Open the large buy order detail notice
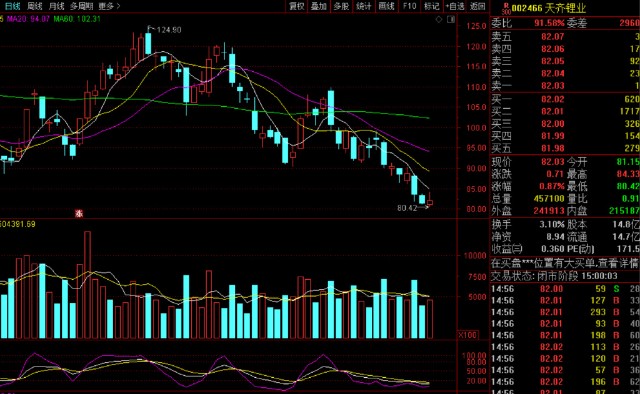The height and width of the screenshot is (394, 640). click(x=565, y=264)
